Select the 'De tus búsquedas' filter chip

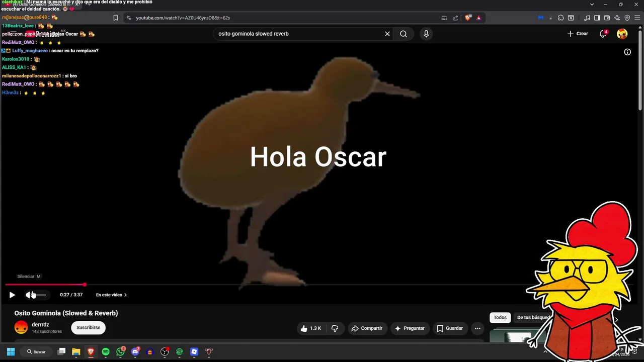tap(534, 318)
